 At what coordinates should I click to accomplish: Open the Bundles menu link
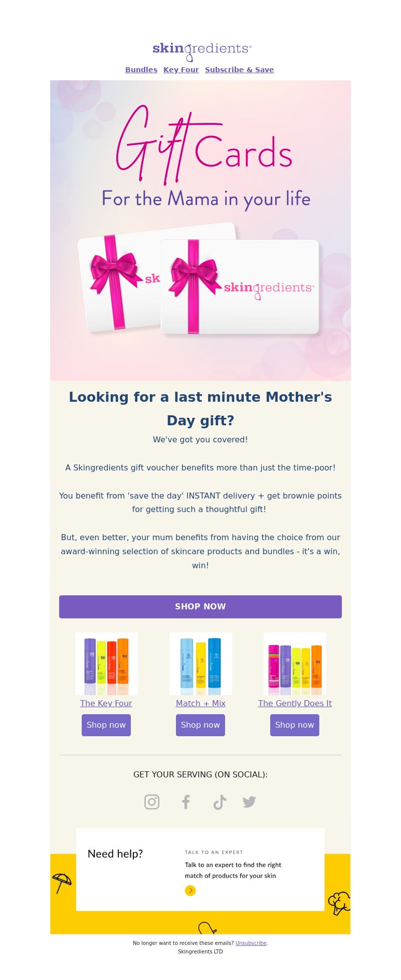(141, 70)
